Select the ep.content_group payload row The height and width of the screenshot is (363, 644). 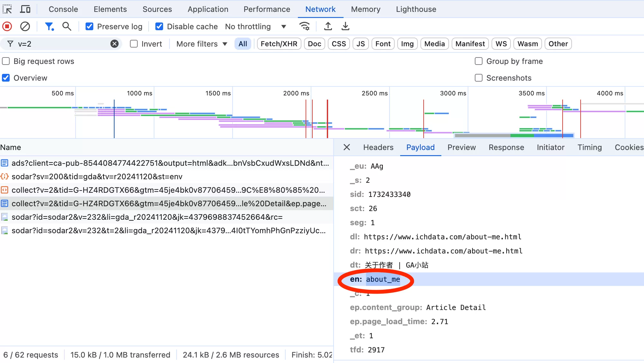point(489,307)
